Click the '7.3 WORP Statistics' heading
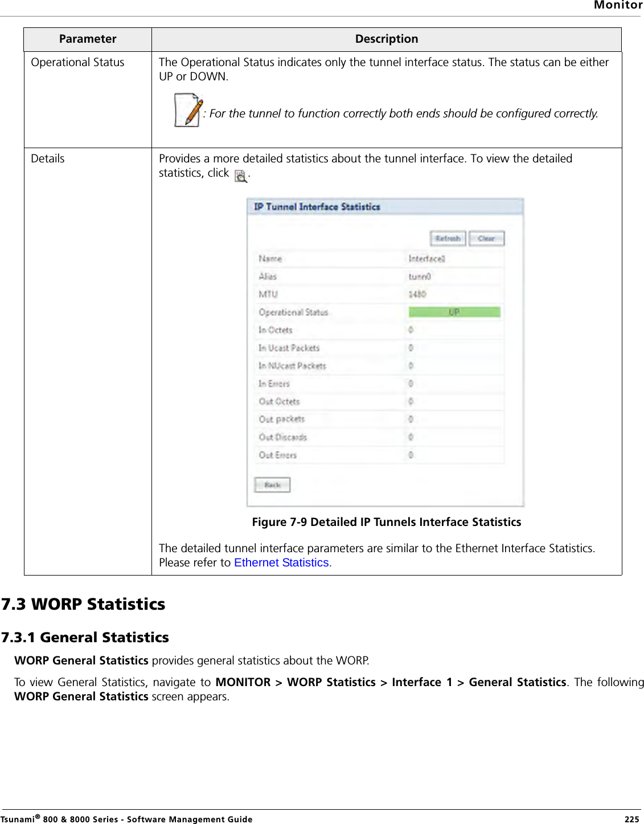 click(83, 604)
